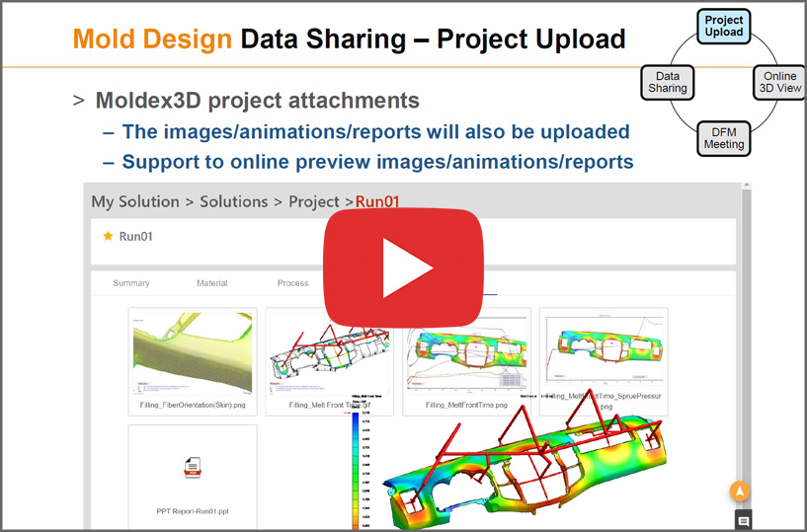Viewport: 807px width, 532px height.
Task: Open the Filling_MeltFrontTime.png thumbnail
Action: [466, 361]
